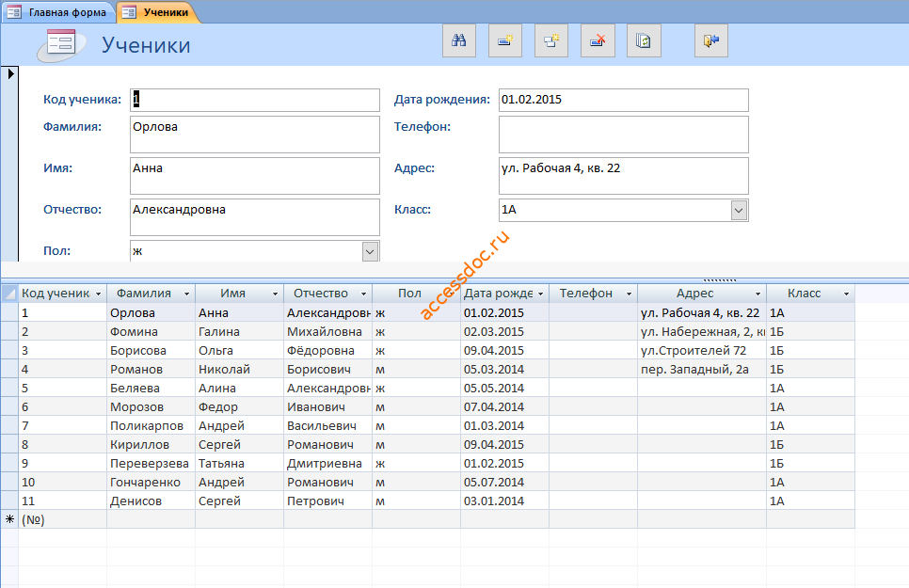The height and width of the screenshot is (588, 909).
Task: Click the delete record button with red X
Action: click(598, 40)
